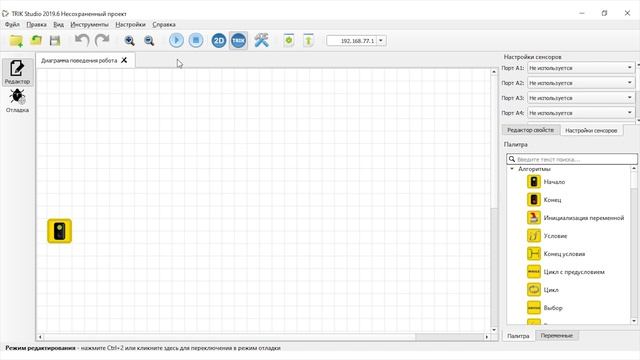Select Условие block in palette

coord(547,236)
